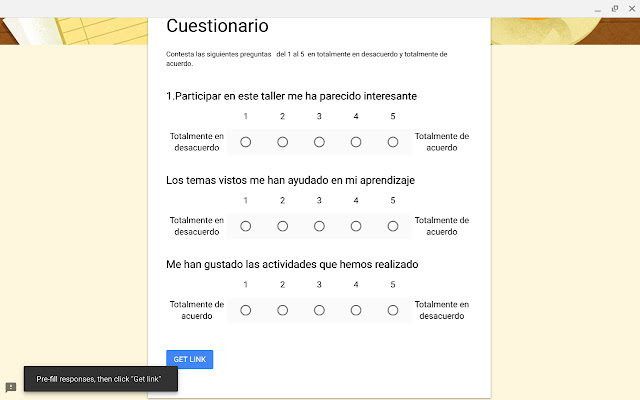Choose option 3 for temas vistos aprendizaje question
The width and height of the screenshot is (640, 400).
pyautogui.click(x=319, y=226)
